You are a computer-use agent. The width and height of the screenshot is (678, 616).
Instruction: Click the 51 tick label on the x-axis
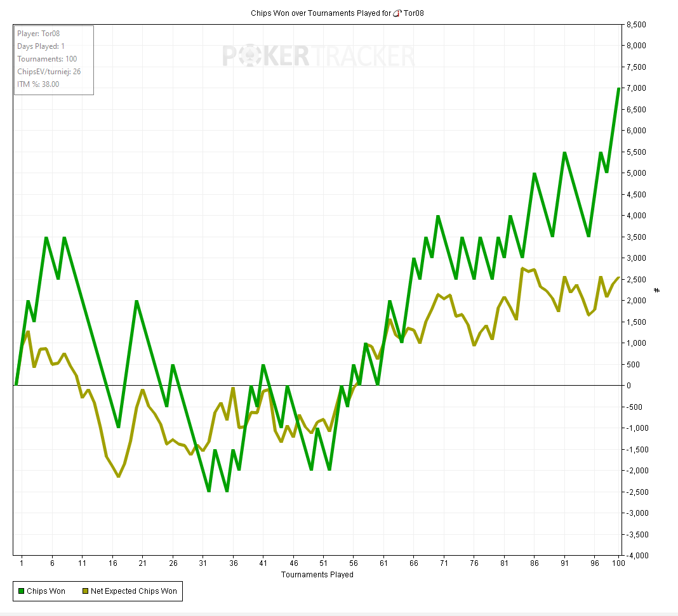click(323, 563)
